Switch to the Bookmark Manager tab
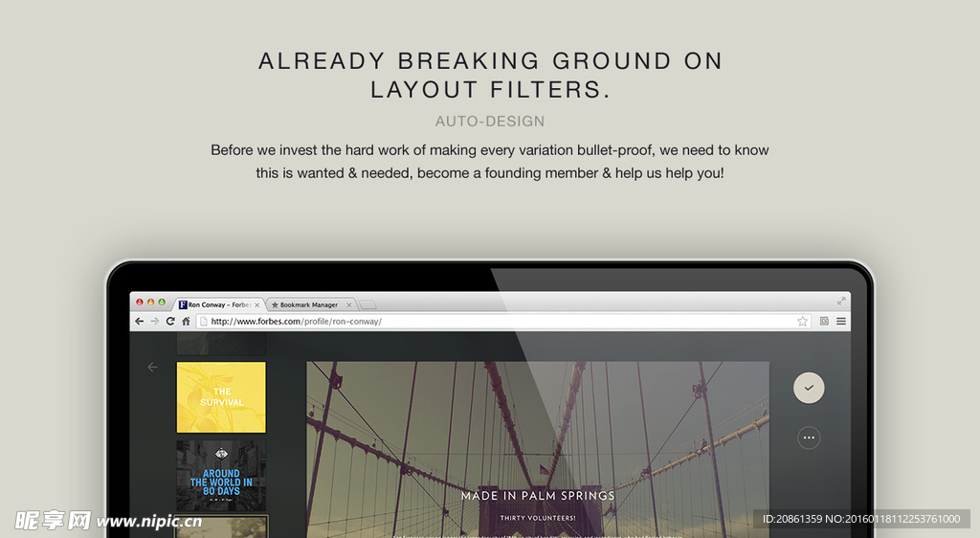This screenshot has width=980, height=538. [311, 305]
